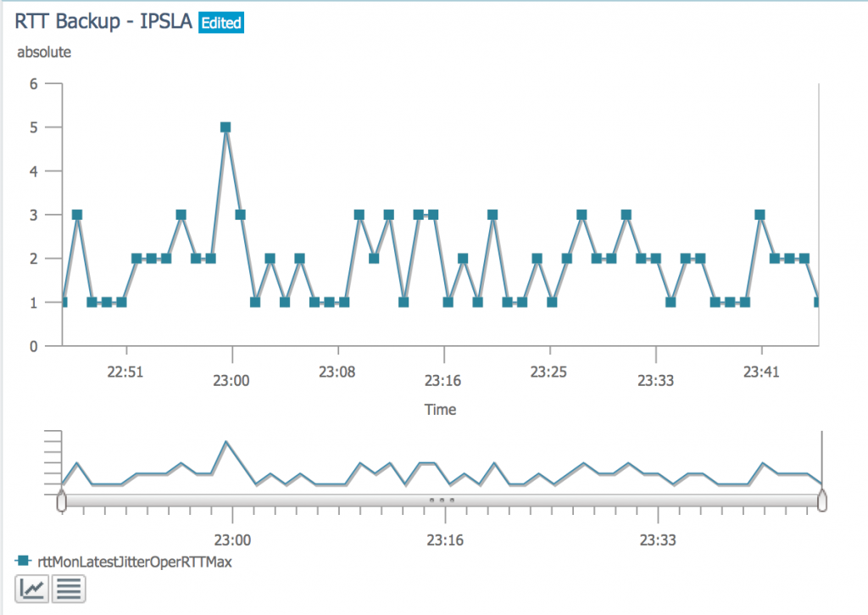Click the list icon next to chart icon
The width and height of the screenshot is (868, 615).
(x=69, y=587)
